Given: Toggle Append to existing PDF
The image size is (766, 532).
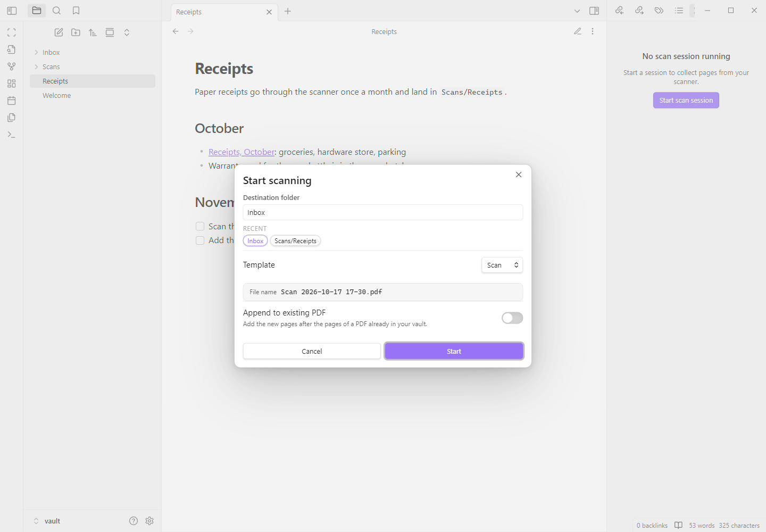Looking at the screenshot, I should pyautogui.click(x=512, y=318).
